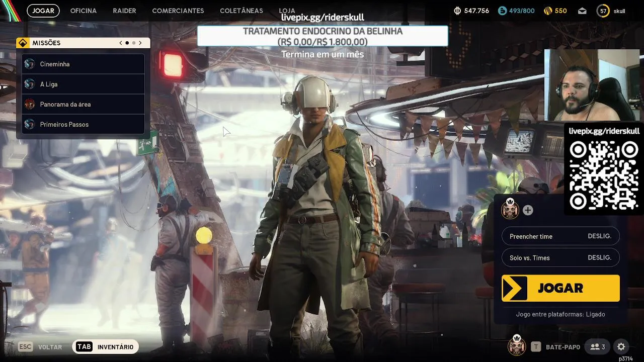The image size is (644, 362).
Task: Select the first missions page dot
Action: tap(127, 43)
